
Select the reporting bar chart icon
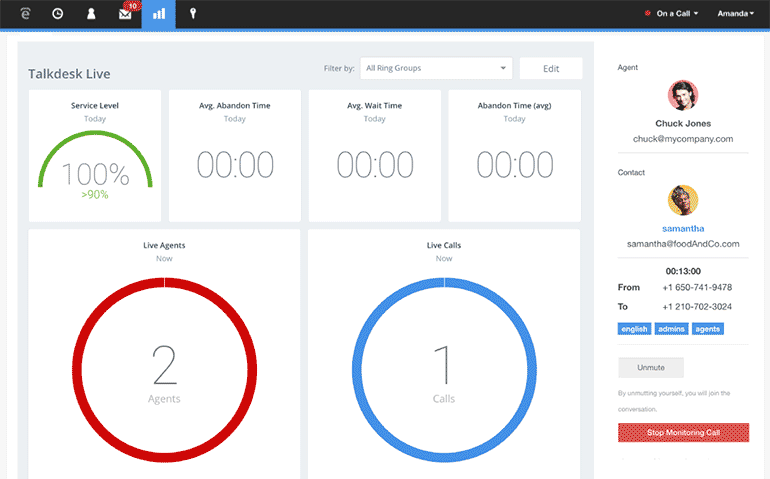159,14
